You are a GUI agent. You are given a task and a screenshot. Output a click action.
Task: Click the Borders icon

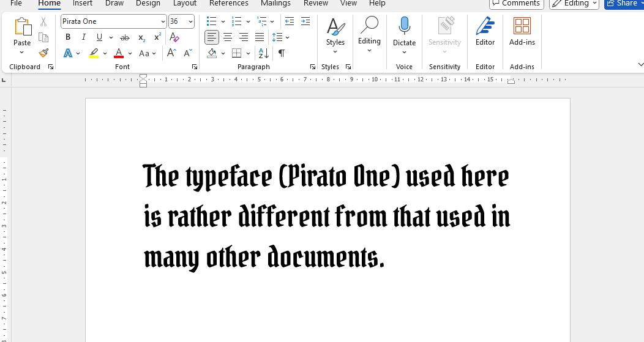[236, 53]
